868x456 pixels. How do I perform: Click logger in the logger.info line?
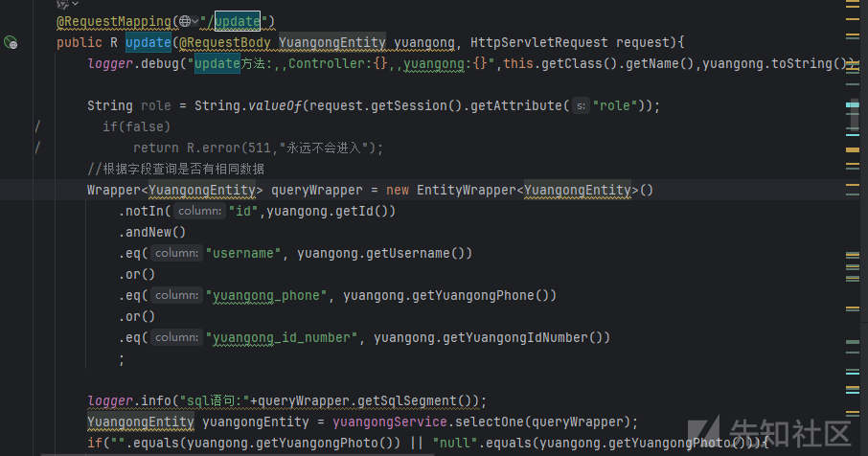[x=110, y=400]
